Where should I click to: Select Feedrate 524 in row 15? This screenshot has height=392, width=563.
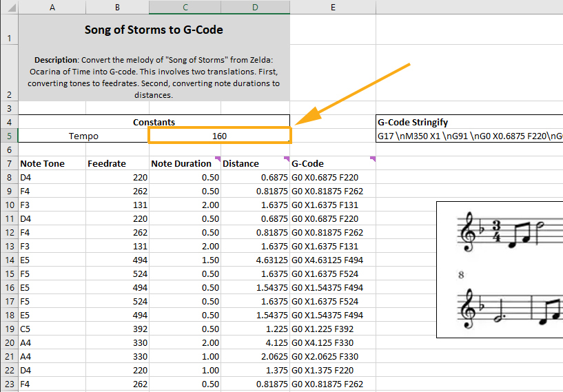(x=117, y=274)
